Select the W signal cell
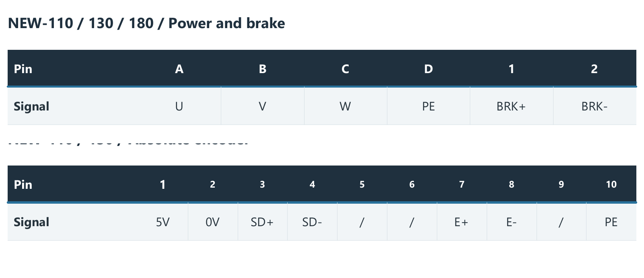Image resolution: width=644 pixels, height=278 pixels. 346,106
